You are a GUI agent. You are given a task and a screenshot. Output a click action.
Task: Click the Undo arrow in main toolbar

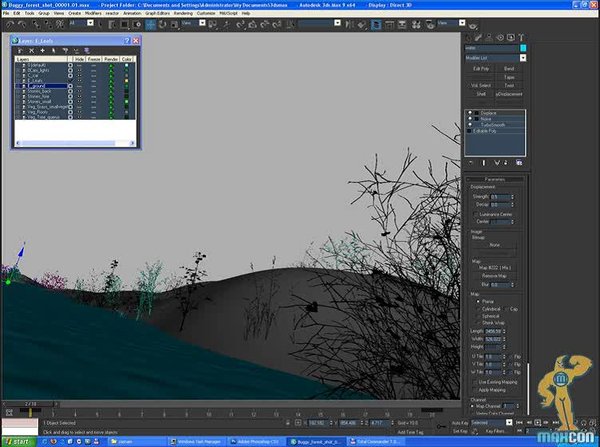10,25
